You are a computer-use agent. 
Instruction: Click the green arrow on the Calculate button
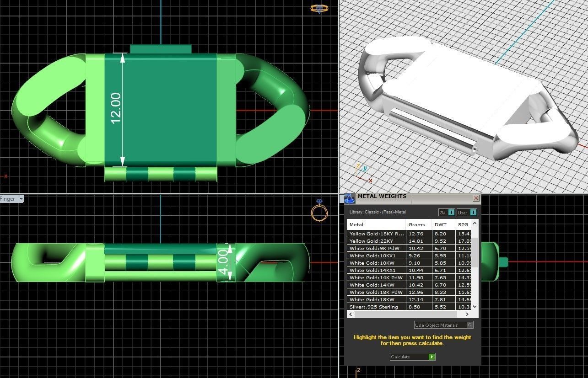click(x=432, y=357)
